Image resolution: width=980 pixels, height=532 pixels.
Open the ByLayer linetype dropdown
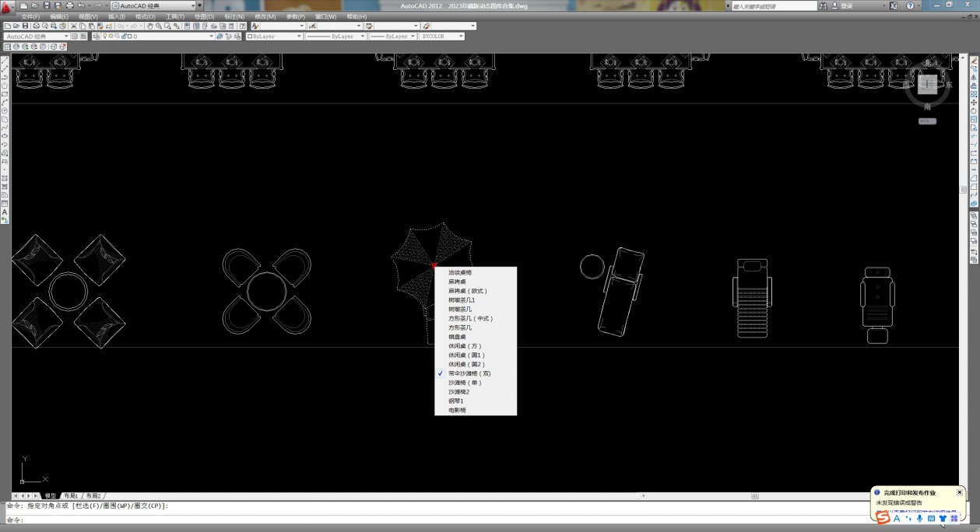(x=362, y=36)
